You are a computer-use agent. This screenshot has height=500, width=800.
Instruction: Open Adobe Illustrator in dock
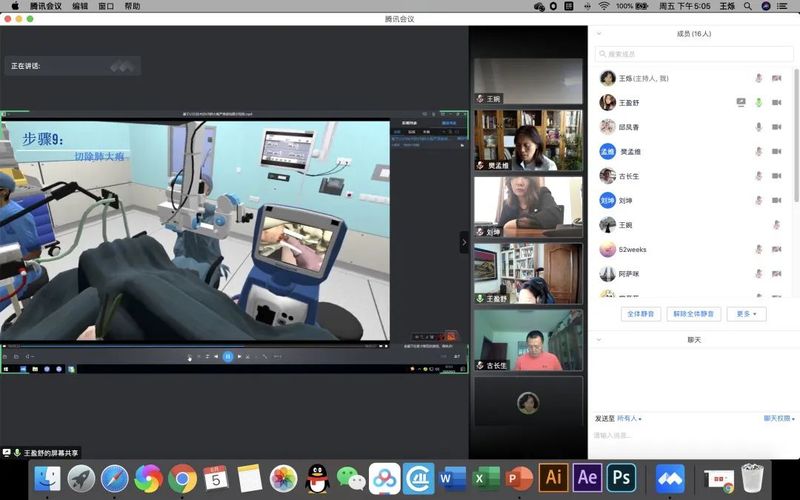pyautogui.click(x=553, y=478)
